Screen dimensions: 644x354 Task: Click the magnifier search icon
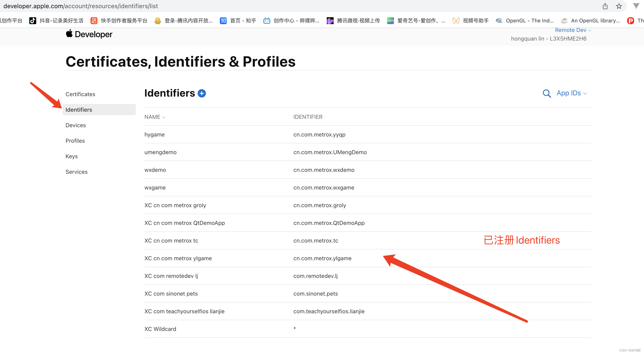pos(547,93)
